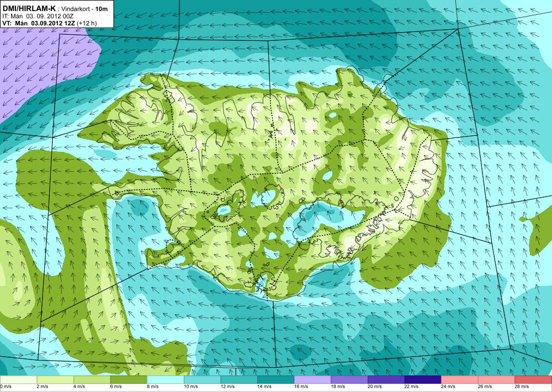
Task: Click the "DMI/HIRLAM-K" model title text
Action: [29, 8]
